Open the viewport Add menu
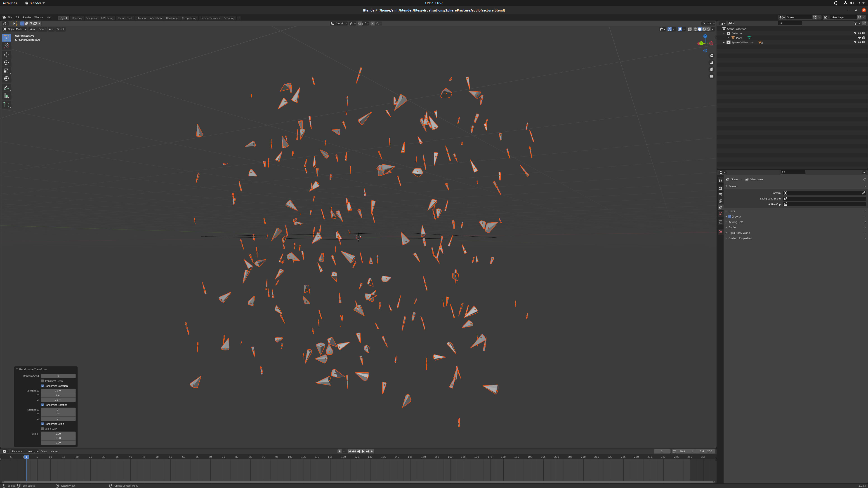This screenshot has height=488, width=868. tap(51, 29)
